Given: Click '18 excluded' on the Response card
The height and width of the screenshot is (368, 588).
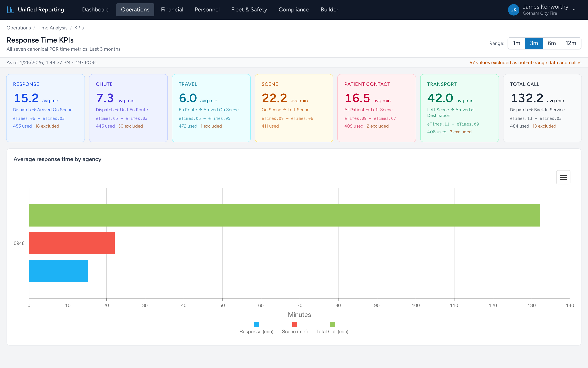Looking at the screenshot, I should tap(47, 126).
